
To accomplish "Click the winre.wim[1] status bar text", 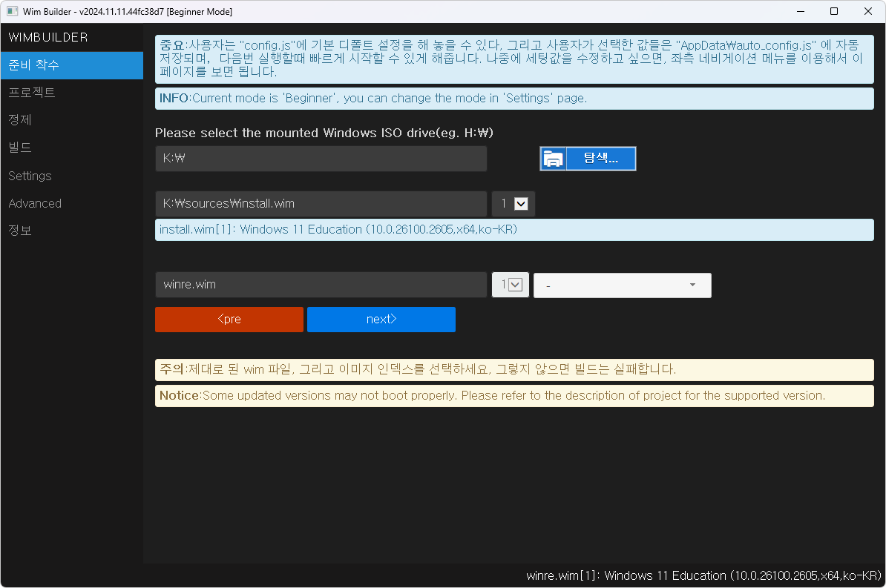I will pos(703,575).
